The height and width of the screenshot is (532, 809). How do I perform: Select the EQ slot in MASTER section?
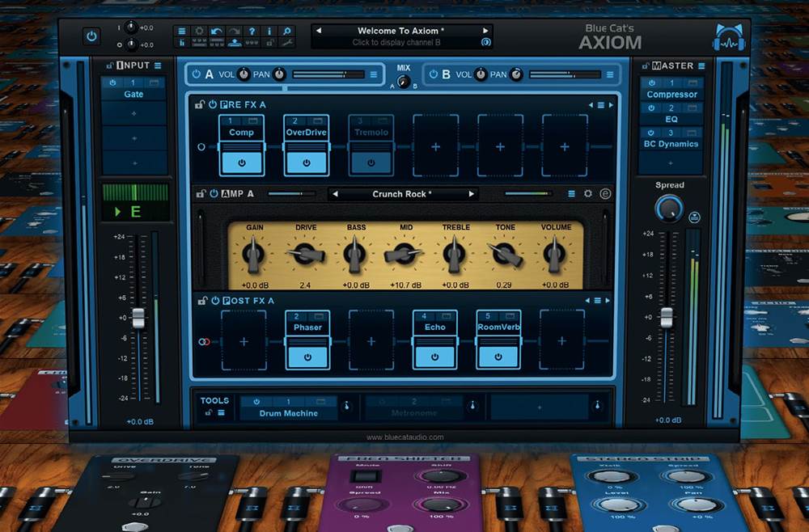pyautogui.click(x=671, y=113)
